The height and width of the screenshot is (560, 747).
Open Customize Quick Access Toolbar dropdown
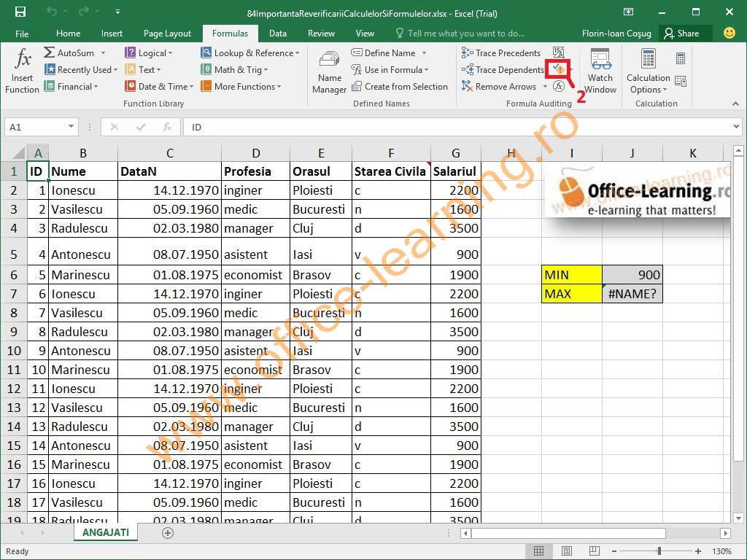pos(117,12)
